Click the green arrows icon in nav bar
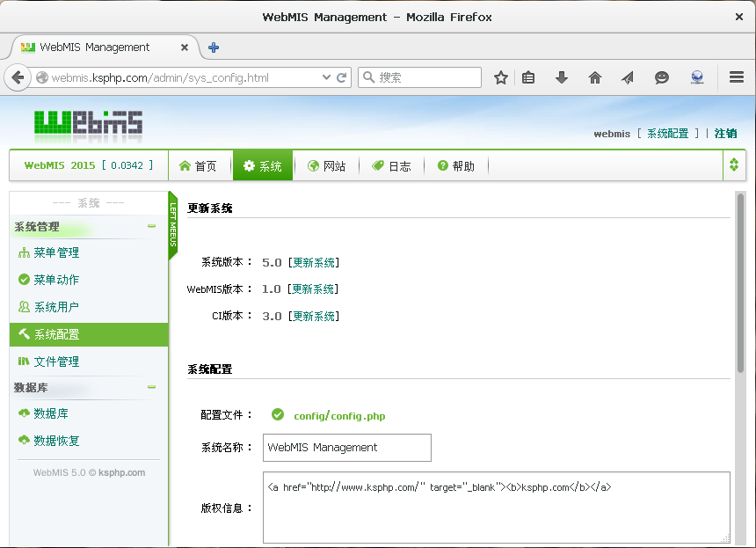756x548 pixels. pyautogui.click(x=734, y=165)
